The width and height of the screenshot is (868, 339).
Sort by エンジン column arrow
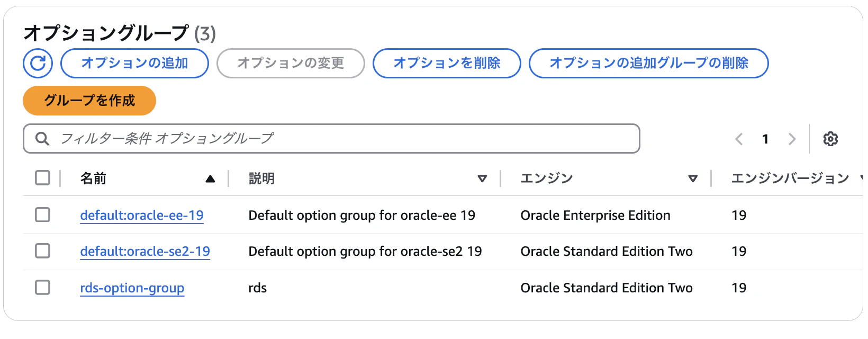click(x=693, y=179)
